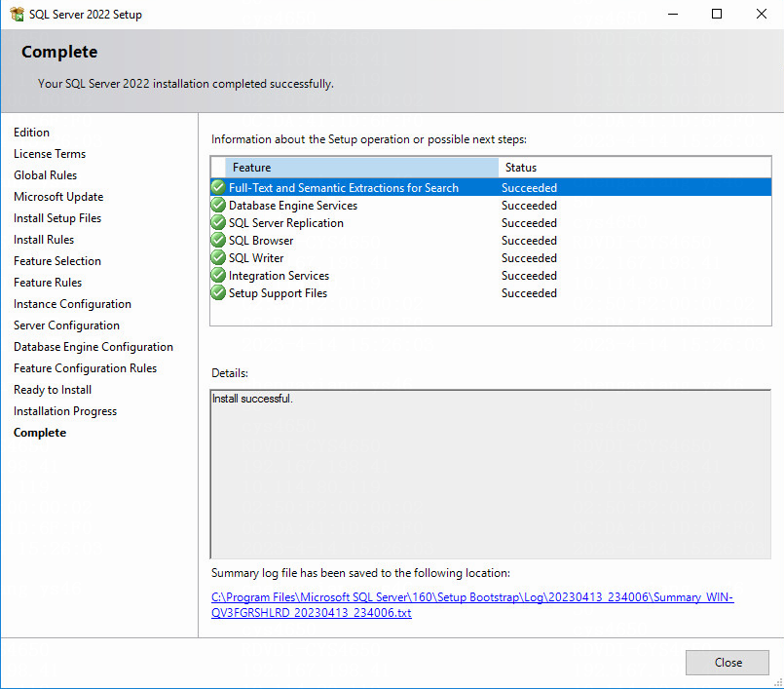Screen dimensions: 784x689
Task: Click inside the Install successful details box
Action: (491, 474)
